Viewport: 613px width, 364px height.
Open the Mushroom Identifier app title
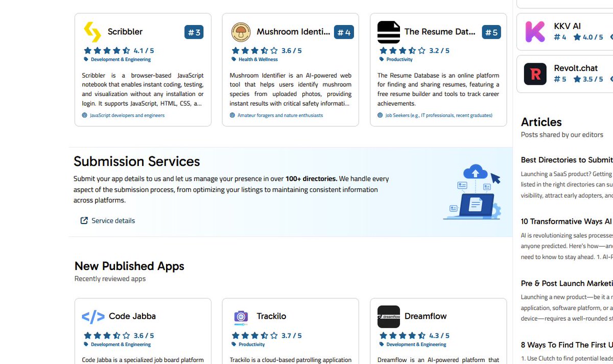point(293,32)
